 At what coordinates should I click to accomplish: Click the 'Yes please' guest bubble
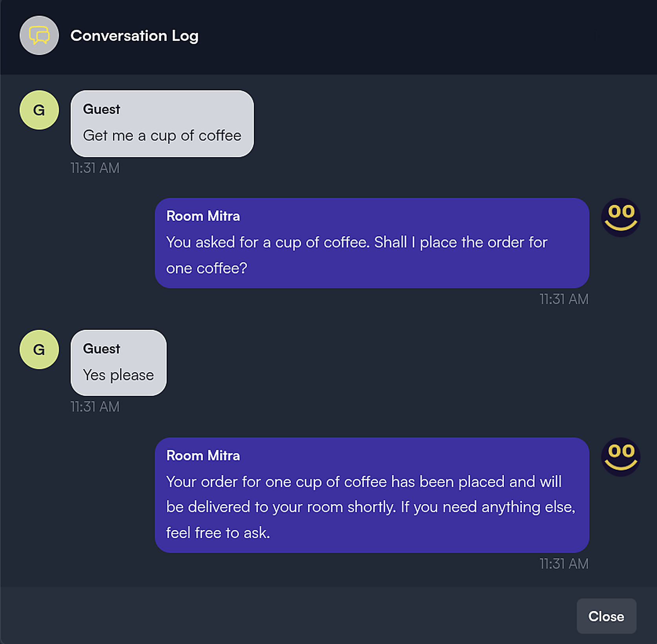tap(118, 375)
